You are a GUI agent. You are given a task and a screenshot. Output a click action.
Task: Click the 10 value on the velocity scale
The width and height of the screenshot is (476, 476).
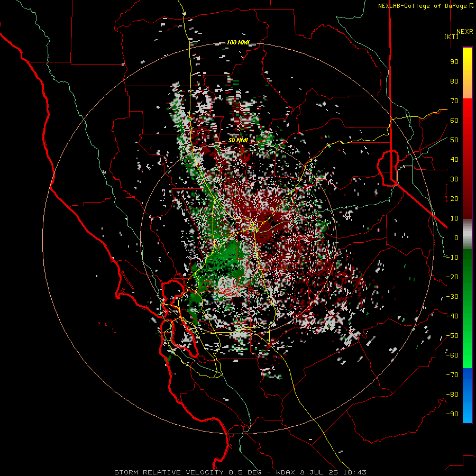coord(454,218)
